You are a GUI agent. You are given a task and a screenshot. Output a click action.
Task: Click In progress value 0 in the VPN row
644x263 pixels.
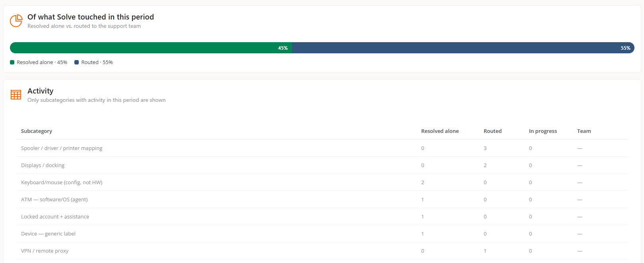click(531, 251)
